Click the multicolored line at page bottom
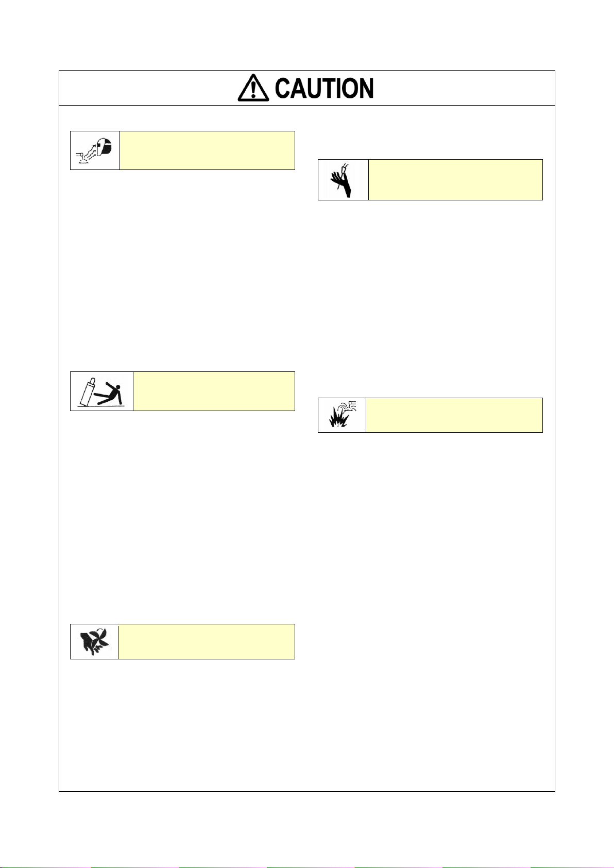The image size is (614, 868). [307, 866]
